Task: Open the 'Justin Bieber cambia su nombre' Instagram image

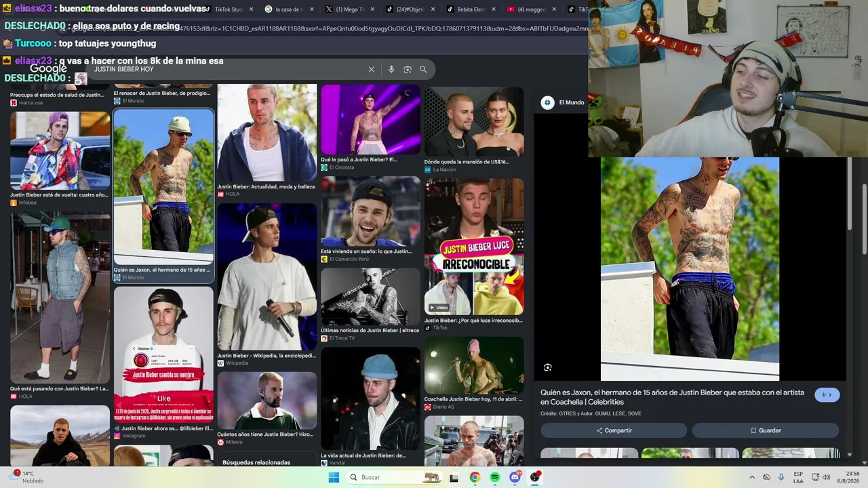Action: pos(163,355)
